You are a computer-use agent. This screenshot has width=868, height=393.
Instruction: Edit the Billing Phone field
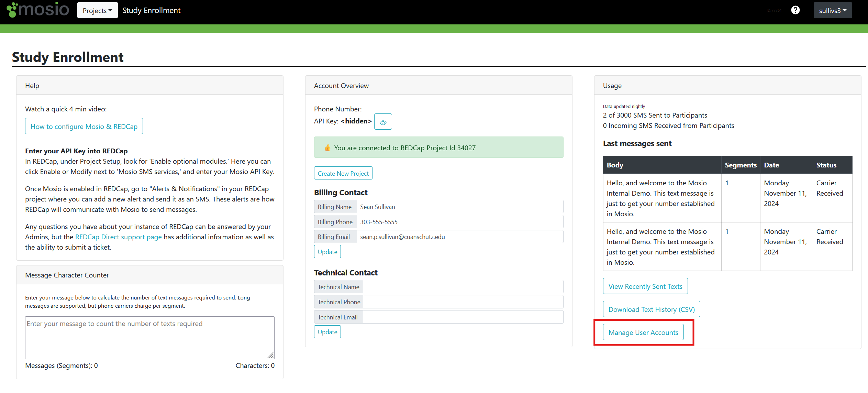(459, 222)
